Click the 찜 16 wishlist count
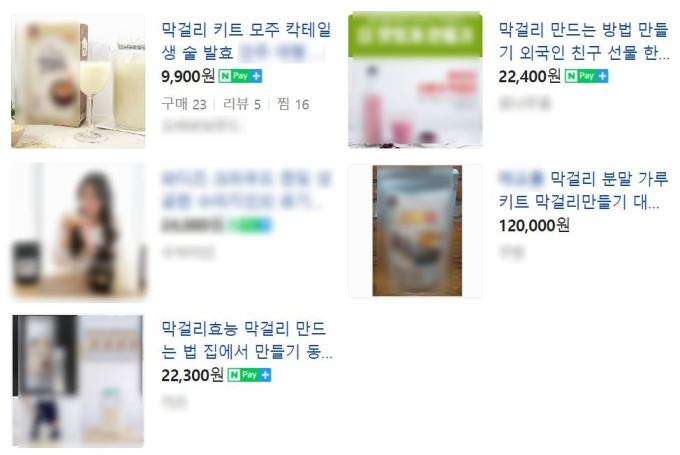This screenshot has height=455, width=680. tap(293, 104)
